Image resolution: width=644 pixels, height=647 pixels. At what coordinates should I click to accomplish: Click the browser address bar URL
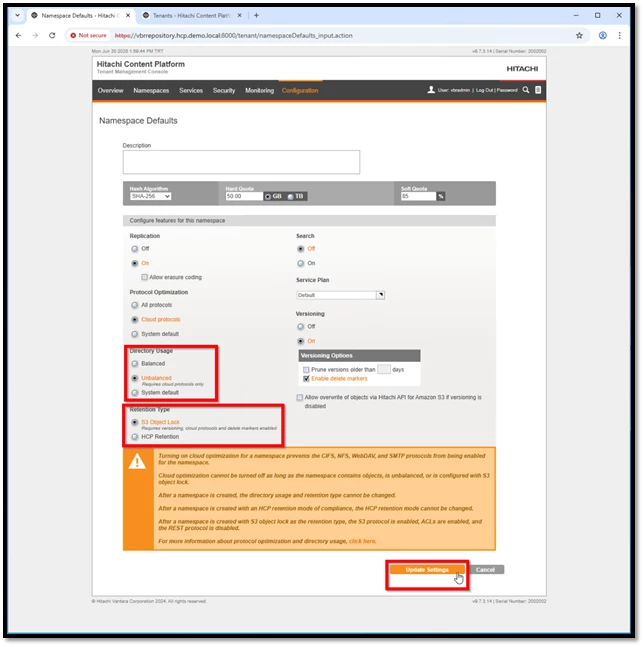point(234,35)
